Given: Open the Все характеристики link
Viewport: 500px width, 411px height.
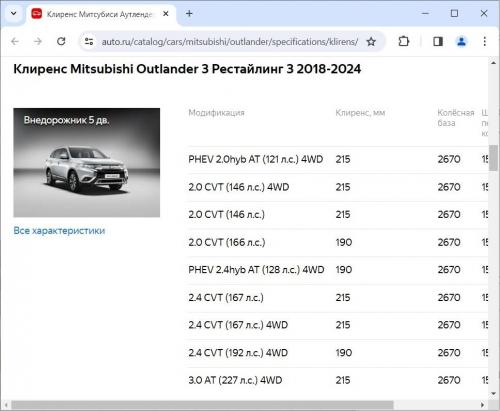Looking at the screenshot, I should point(59,230).
